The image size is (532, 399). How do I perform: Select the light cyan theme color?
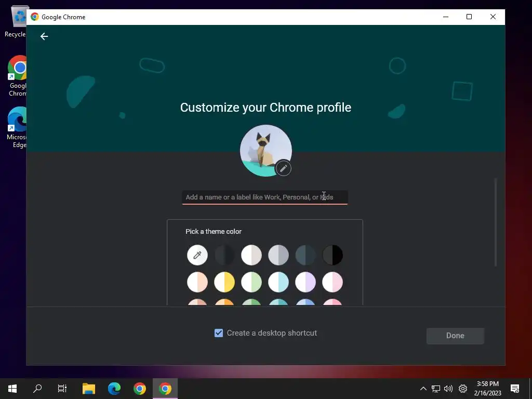point(278,282)
